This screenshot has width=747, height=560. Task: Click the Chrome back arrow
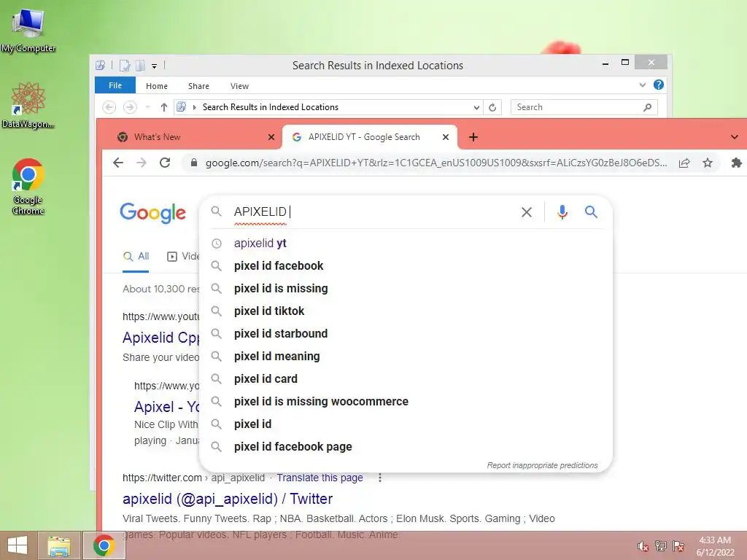(118, 163)
